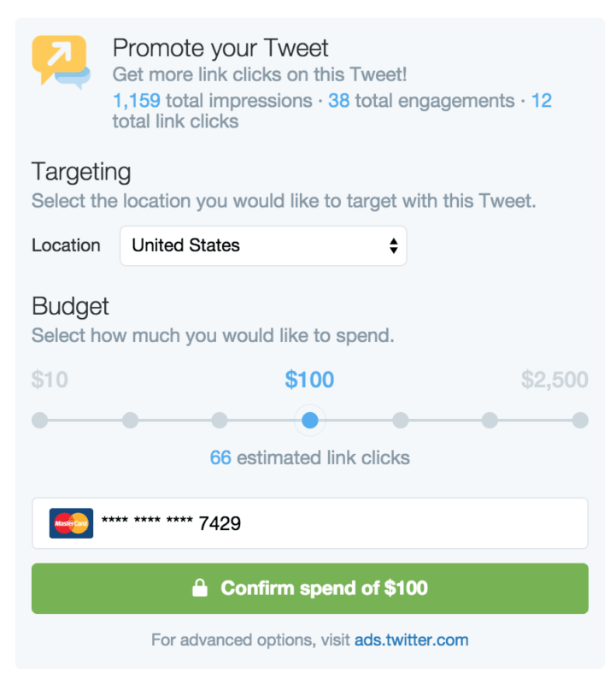
Task: Click the $10 label on the budget scale
Action: tap(50, 380)
